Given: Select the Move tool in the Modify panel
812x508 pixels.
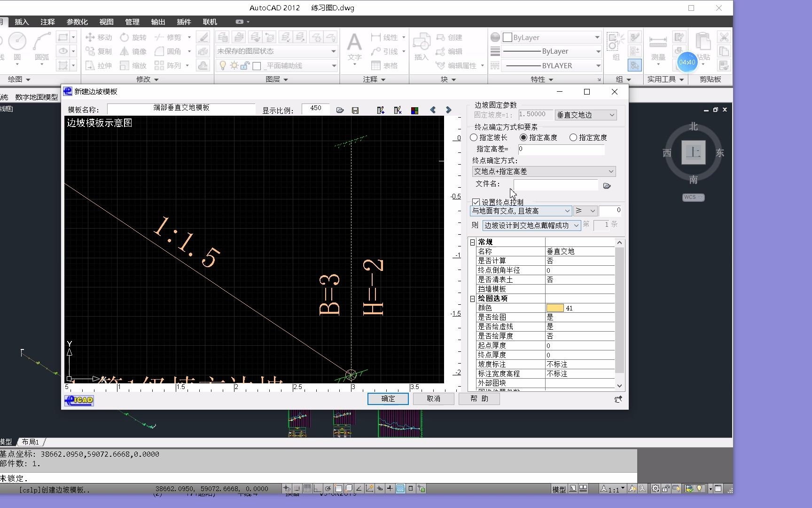Looking at the screenshot, I should click(x=99, y=37).
